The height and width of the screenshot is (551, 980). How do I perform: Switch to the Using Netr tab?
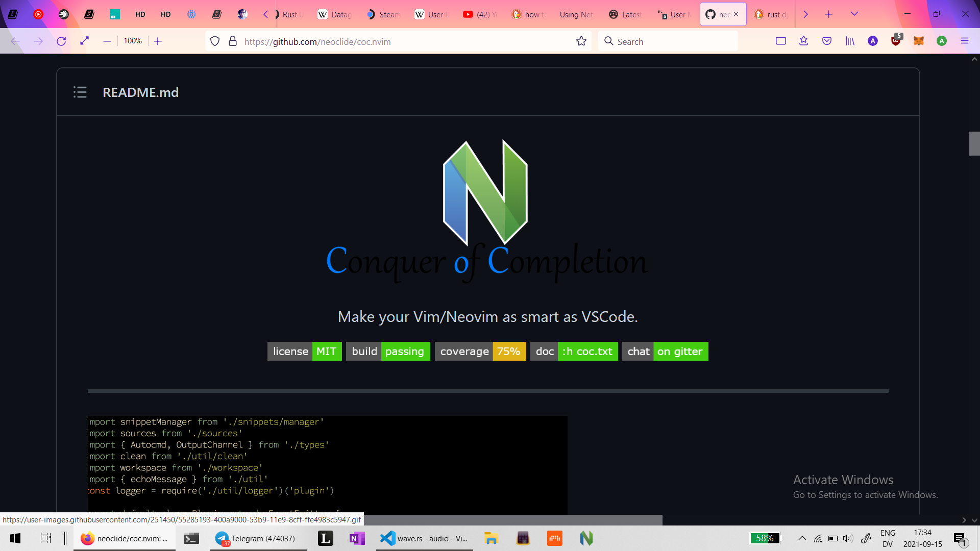(577, 14)
